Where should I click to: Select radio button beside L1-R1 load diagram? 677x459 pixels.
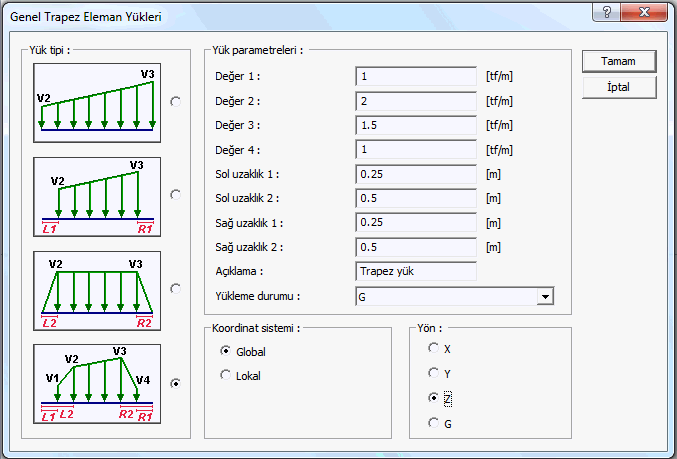point(175,195)
